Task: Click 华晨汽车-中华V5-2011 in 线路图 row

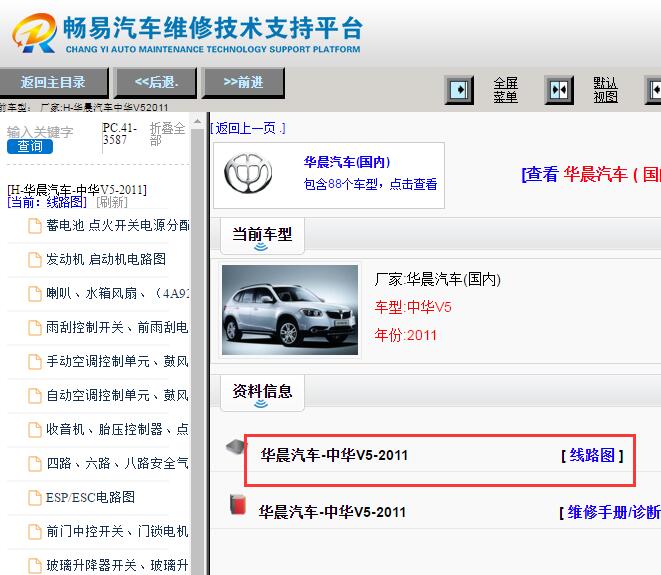Action: click(x=334, y=455)
